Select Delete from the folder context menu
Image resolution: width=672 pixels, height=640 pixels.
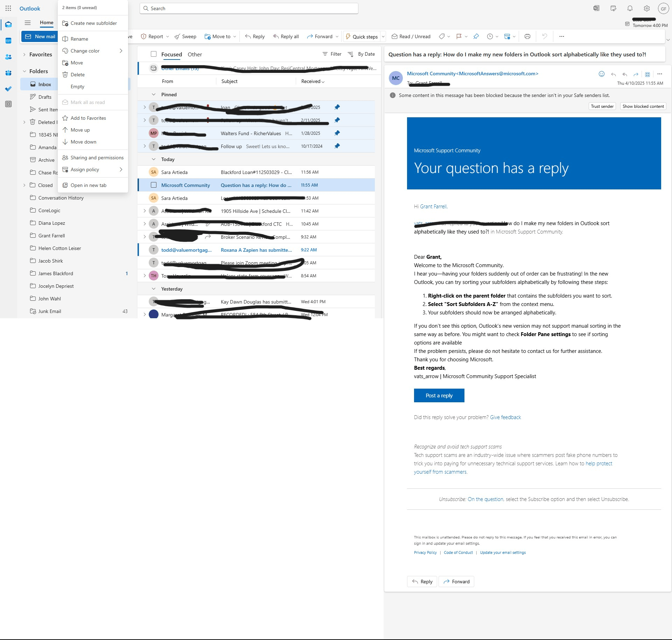[x=78, y=74]
